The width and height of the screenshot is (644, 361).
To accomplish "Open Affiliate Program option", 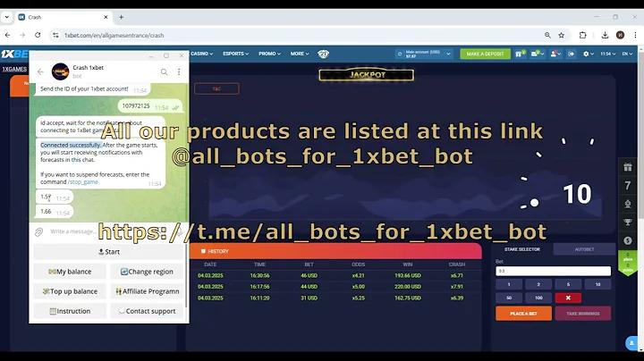I will point(147,291).
